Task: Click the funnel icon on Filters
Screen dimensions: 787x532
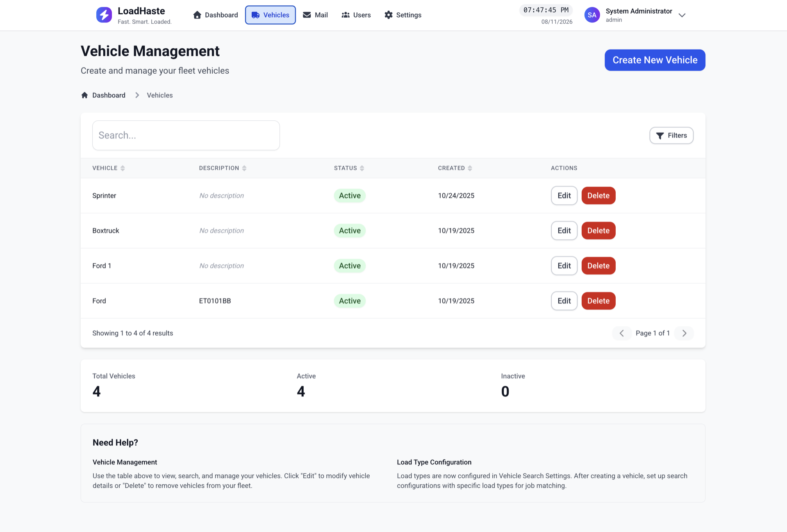Action: [660, 136]
